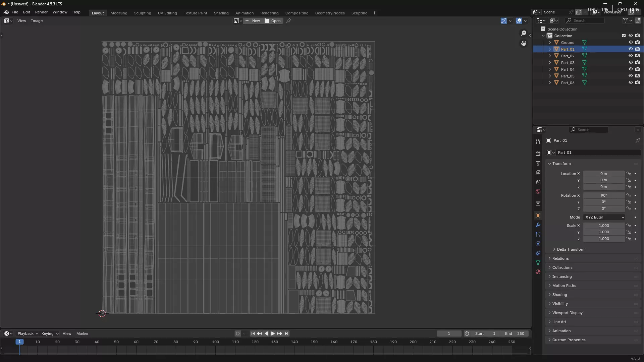644x362 pixels.
Task: Open the Material properties tab icon
Action: pos(538,272)
